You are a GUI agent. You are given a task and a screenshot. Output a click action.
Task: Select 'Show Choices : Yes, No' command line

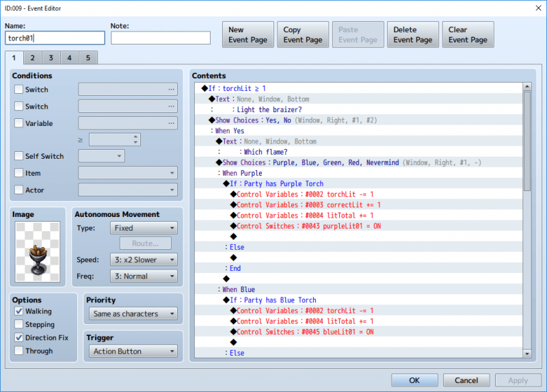point(358,120)
